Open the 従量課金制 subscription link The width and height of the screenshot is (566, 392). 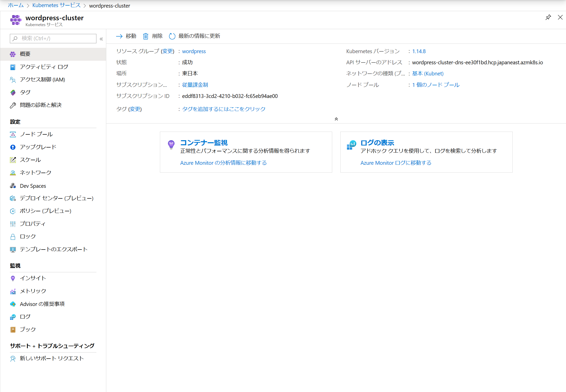point(195,85)
